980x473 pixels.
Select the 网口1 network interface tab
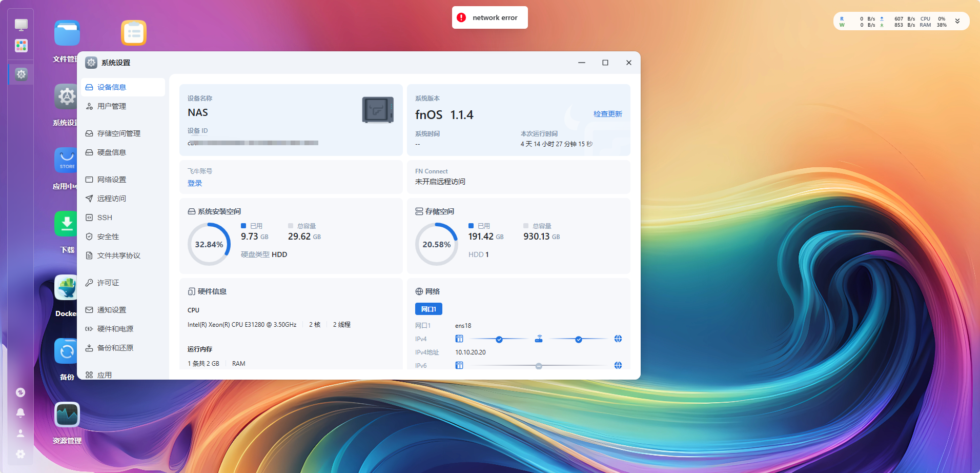(x=428, y=309)
